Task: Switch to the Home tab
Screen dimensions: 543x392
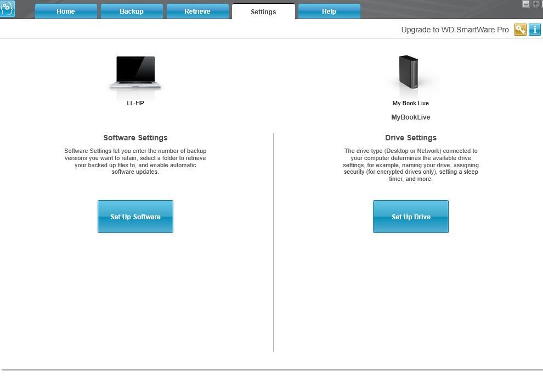Action: 66,12
